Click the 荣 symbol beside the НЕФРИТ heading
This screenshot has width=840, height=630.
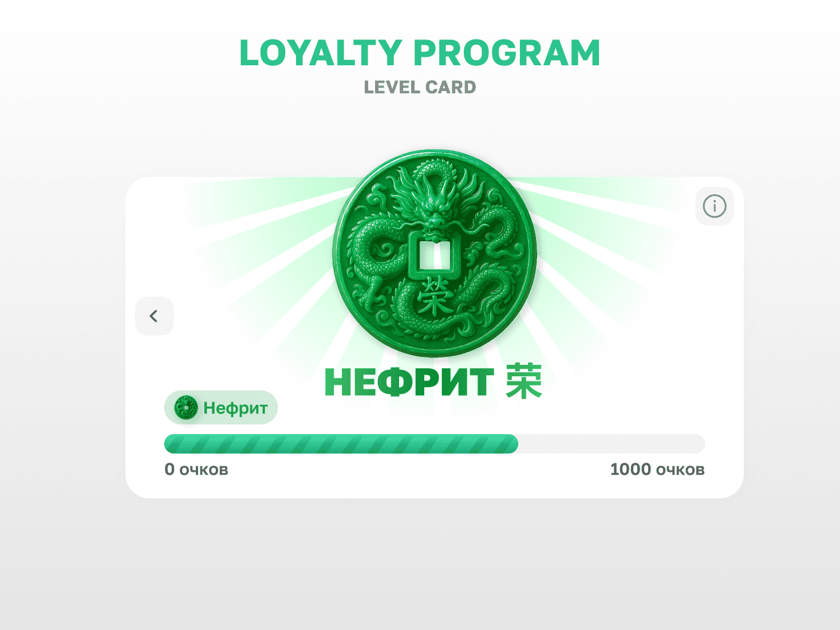(x=523, y=381)
